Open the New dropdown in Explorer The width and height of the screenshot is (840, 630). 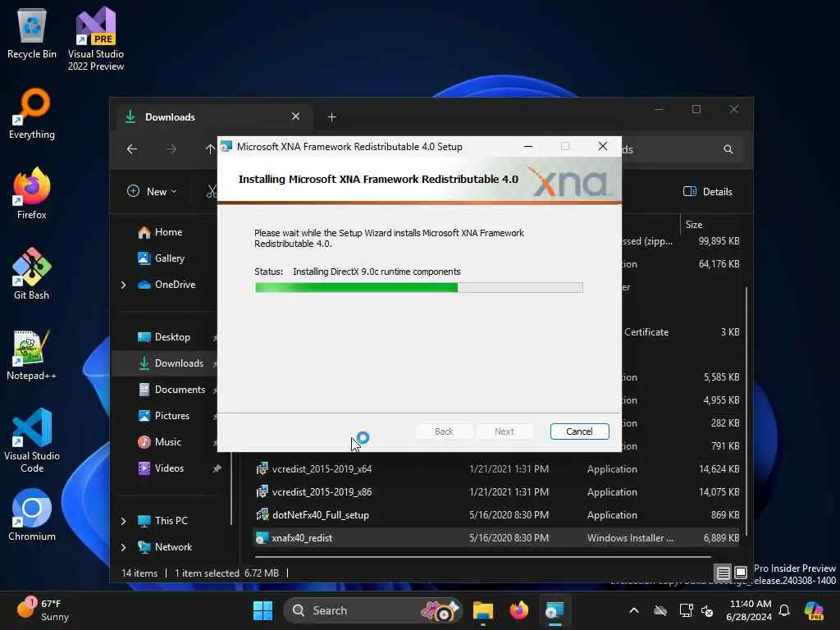tap(152, 191)
